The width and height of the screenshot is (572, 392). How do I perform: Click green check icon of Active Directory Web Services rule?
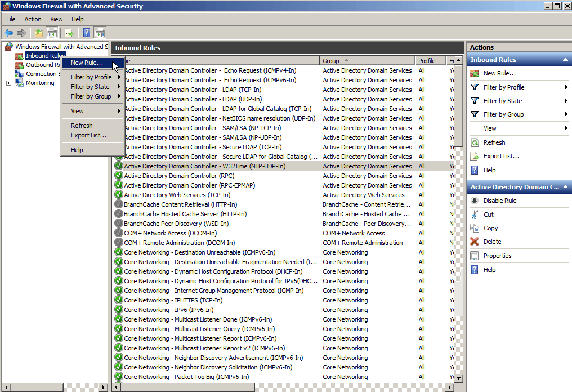tap(119, 194)
